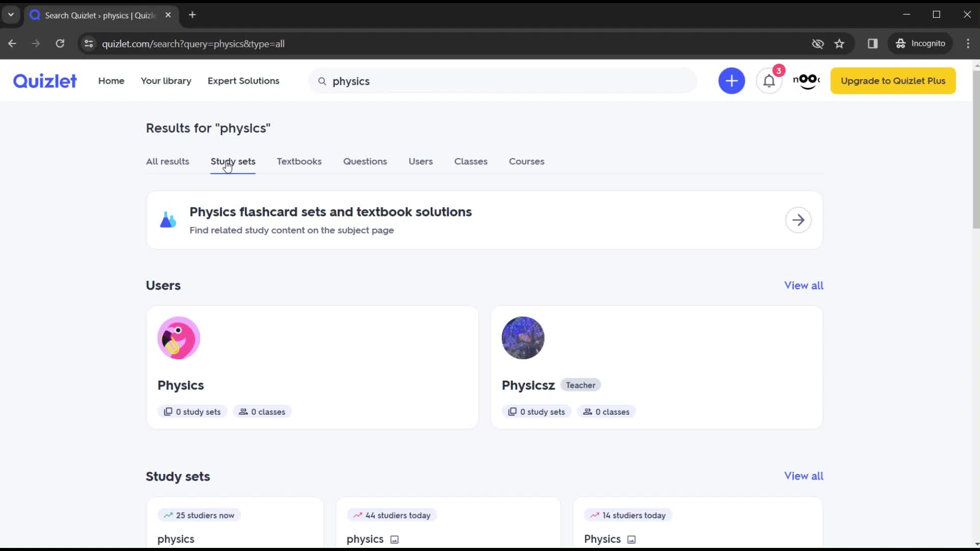Open Expert Solutions

click(x=243, y=81)
